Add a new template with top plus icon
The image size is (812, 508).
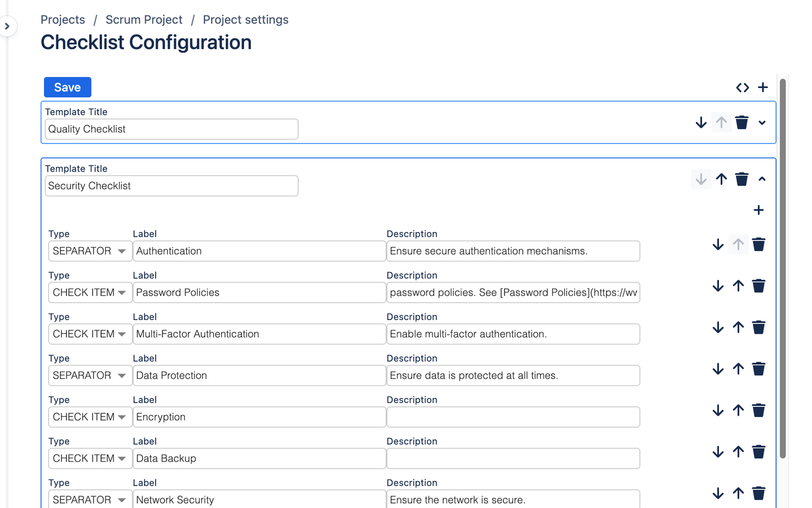[763, 87]
